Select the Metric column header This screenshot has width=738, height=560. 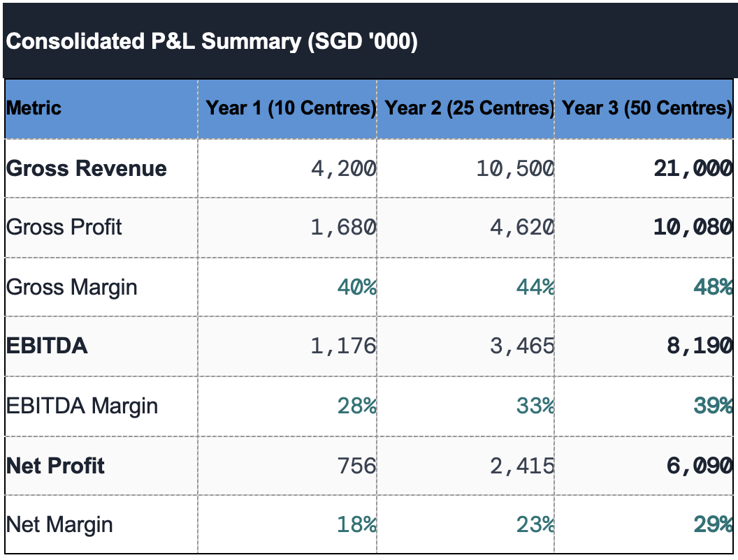(34, 108)
